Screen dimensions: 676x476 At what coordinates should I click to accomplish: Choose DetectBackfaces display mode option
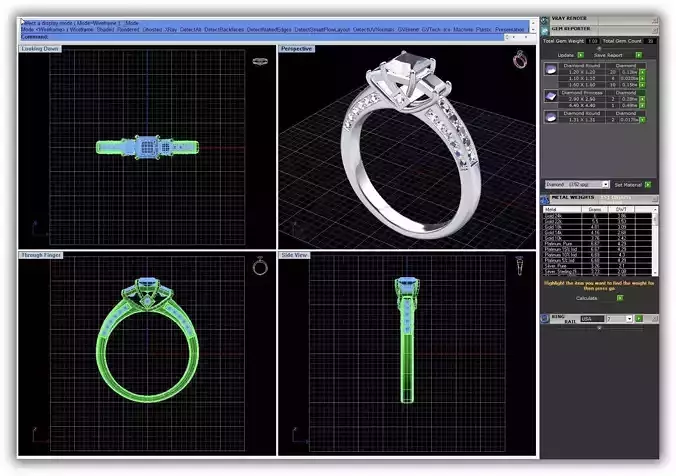click(224, 30)
